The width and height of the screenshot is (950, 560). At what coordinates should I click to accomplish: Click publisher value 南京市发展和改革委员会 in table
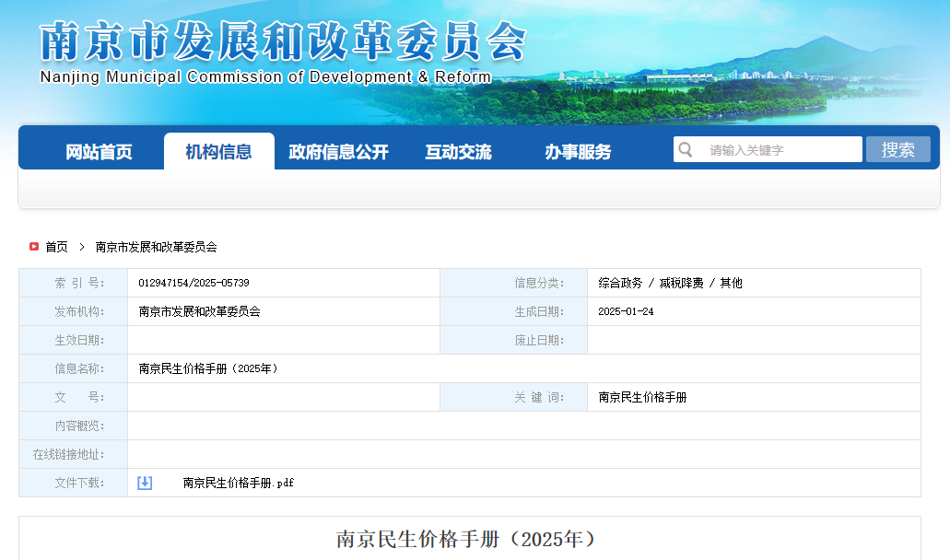pyautogui.click(x=199, y=311)
